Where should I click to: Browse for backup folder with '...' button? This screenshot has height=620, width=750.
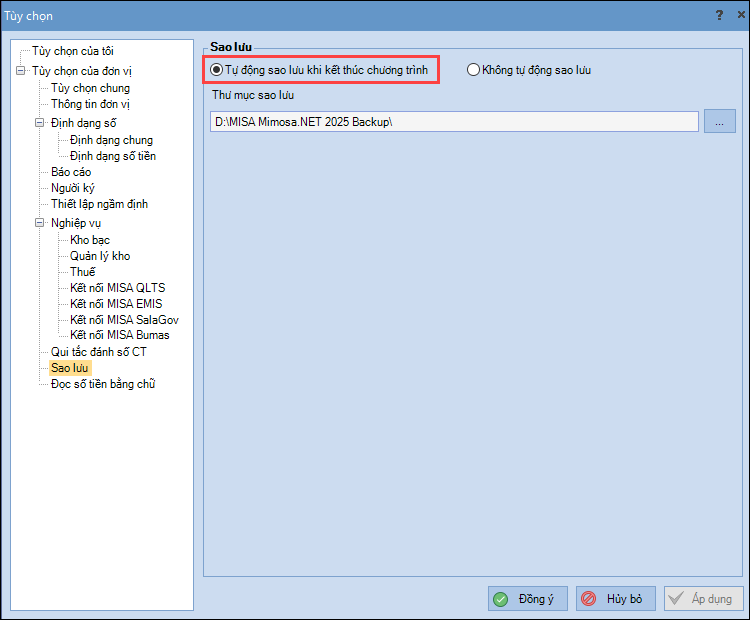(x=719, y=122)
